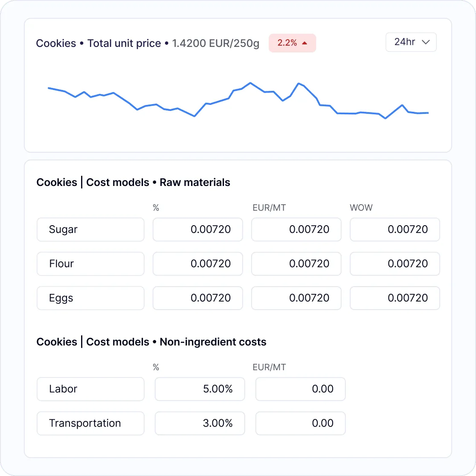Click Raw materials EUR/MT column header

point(269,208)
